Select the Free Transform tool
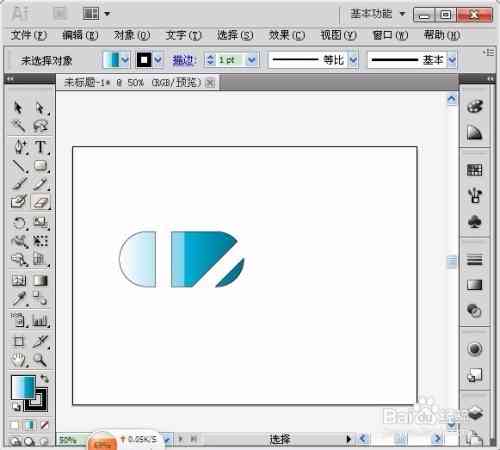 [40, 241]
